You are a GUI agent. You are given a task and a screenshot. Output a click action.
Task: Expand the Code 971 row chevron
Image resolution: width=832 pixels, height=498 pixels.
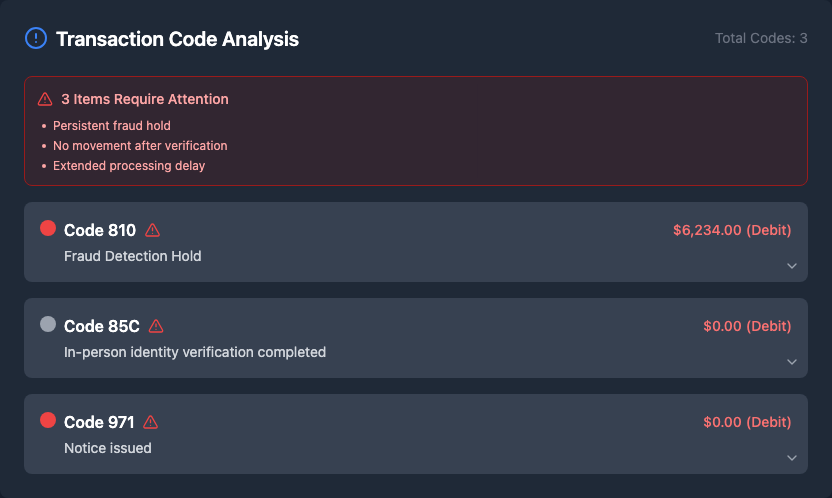(791, 458)
